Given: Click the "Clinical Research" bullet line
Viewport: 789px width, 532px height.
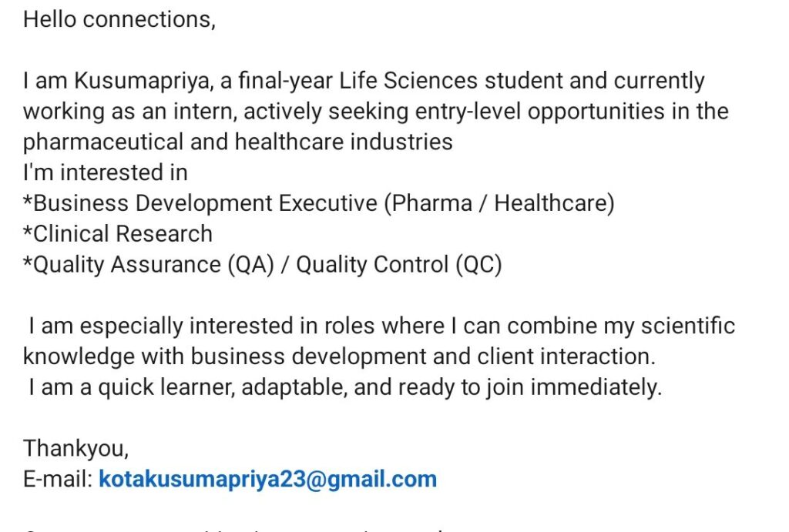Looking at the screenshot, I should point(118,233).
